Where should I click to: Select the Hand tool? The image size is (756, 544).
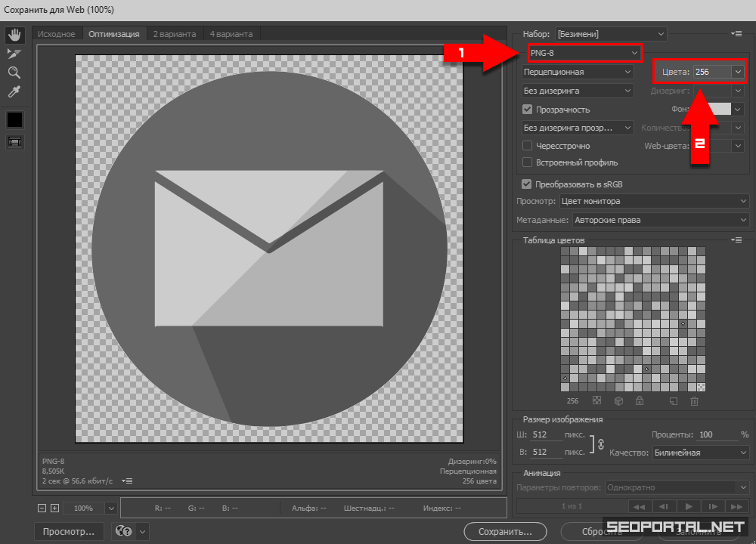(14, 35)
